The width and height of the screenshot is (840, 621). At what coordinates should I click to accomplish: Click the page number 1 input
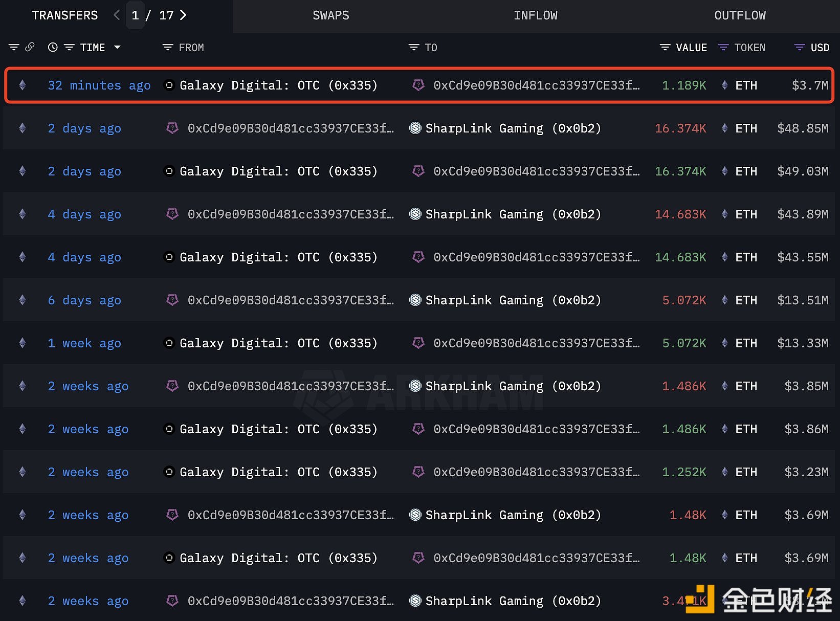(x=135, y=15)
